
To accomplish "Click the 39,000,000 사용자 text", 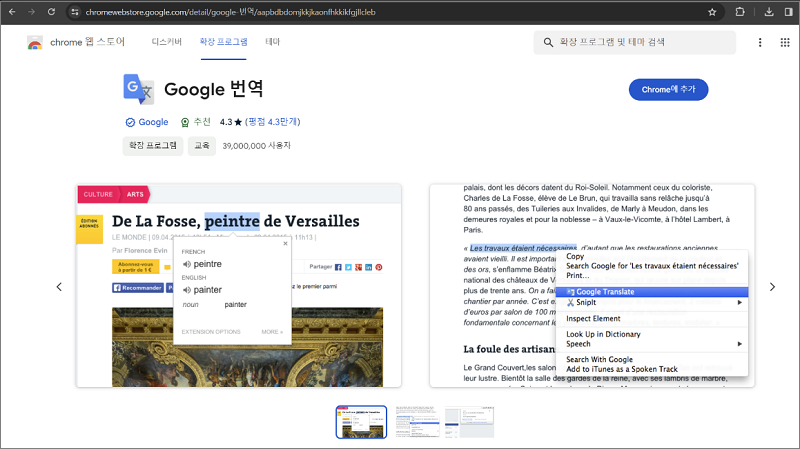I will point(256,146).
